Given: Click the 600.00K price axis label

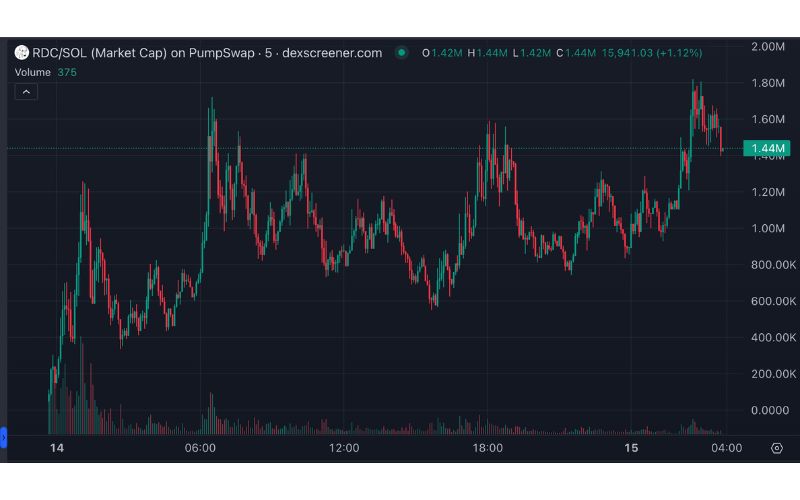Looking at the screenshot, I should point(773,301).
